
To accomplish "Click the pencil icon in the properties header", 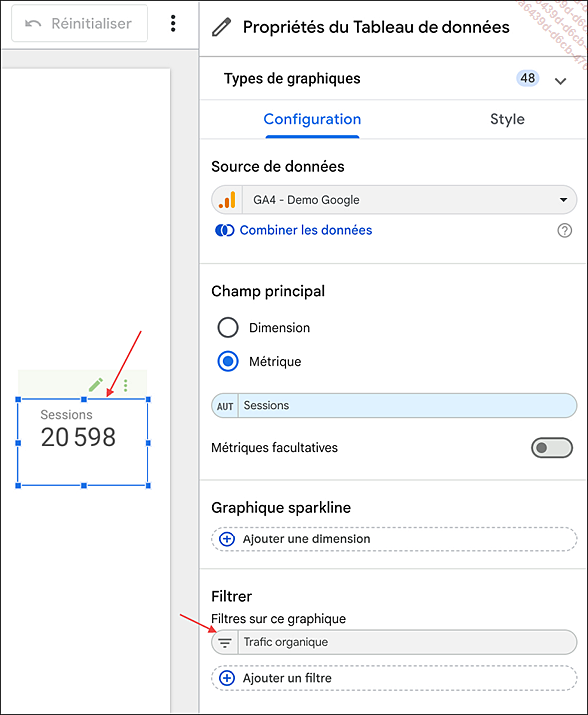I will click(x=222, y=27).
